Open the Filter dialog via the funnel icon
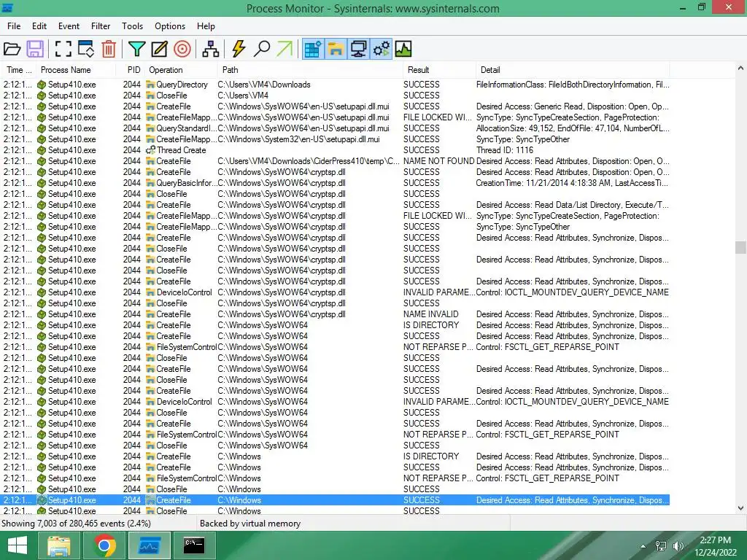This screenshot has width=747, height=560. tap(136, 49)
